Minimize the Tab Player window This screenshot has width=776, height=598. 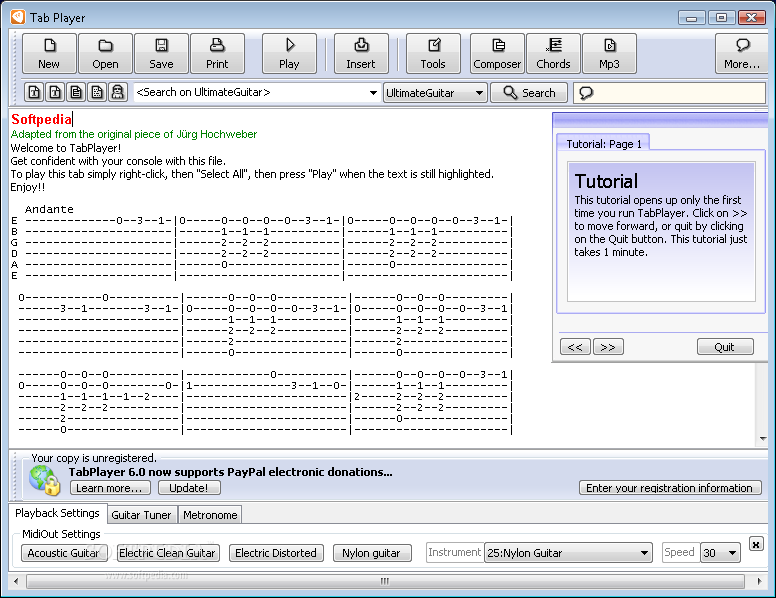(691, 18)
